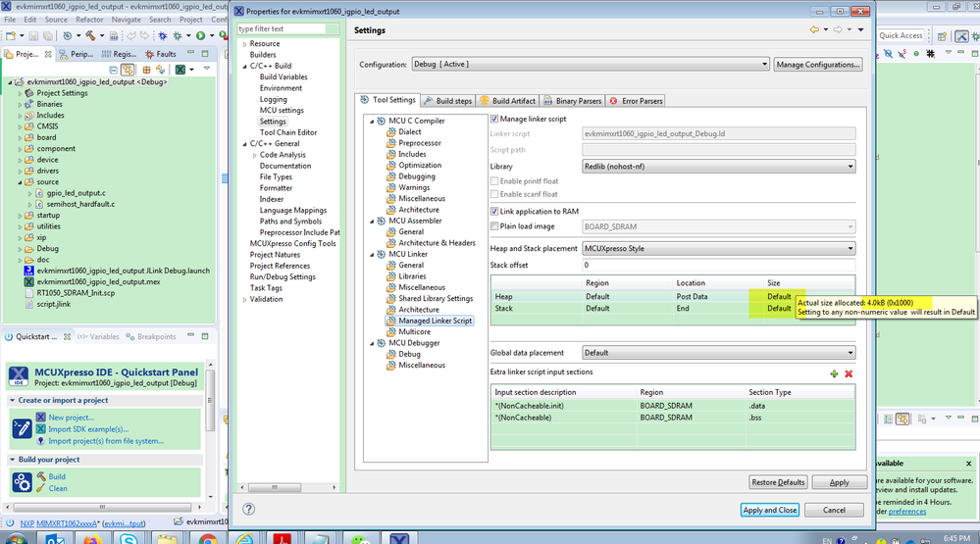Click the green Run button in main toolbar
This screenshot has height=544, width=980.
pyautogui.click(x=201, y=35)
